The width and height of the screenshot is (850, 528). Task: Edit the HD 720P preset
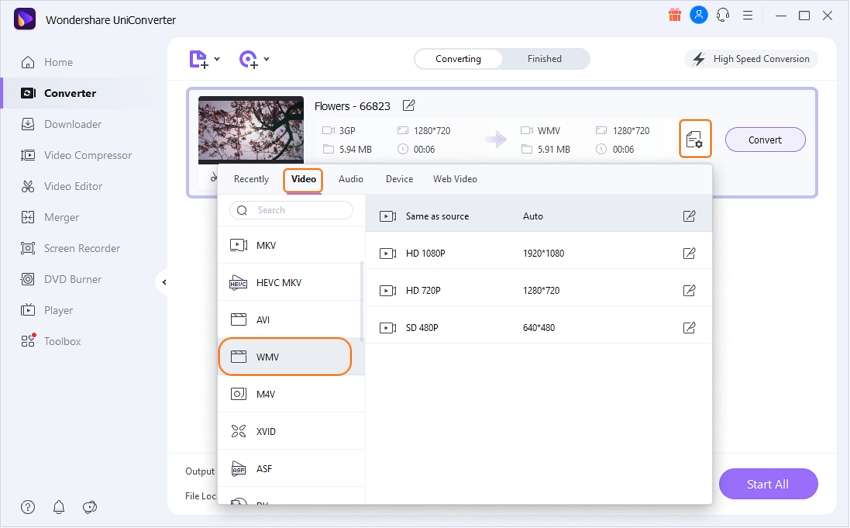(x=689, y=291)
